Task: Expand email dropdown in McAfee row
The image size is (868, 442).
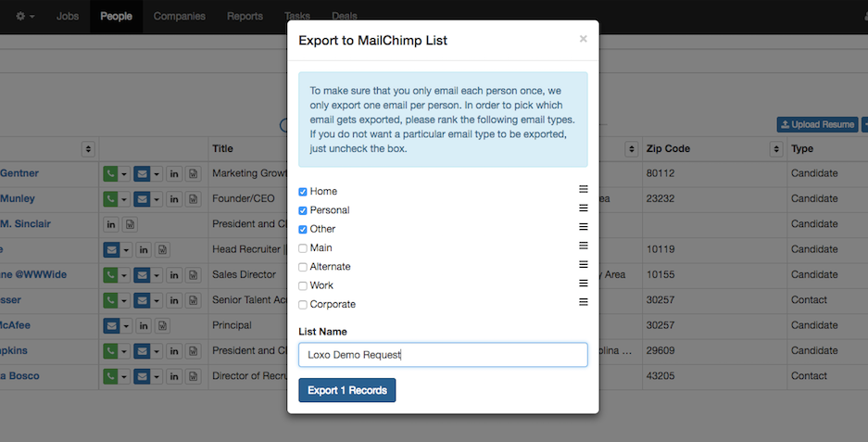Action: [126, 325]
